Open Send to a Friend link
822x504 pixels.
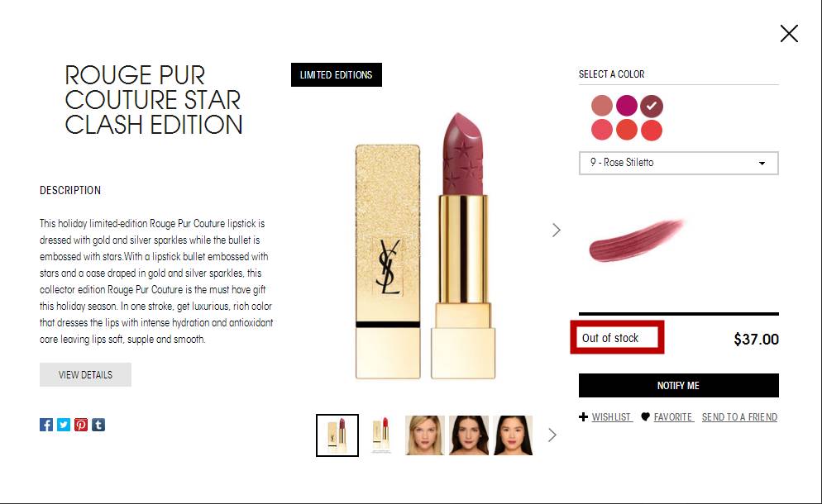739,417
